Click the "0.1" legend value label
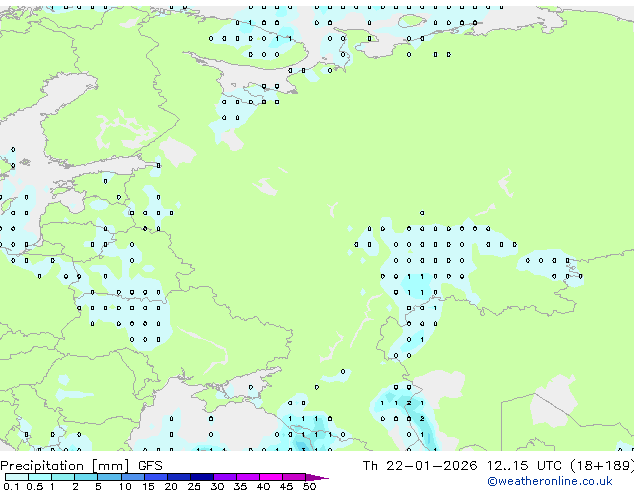 click(x=11, y=486)
